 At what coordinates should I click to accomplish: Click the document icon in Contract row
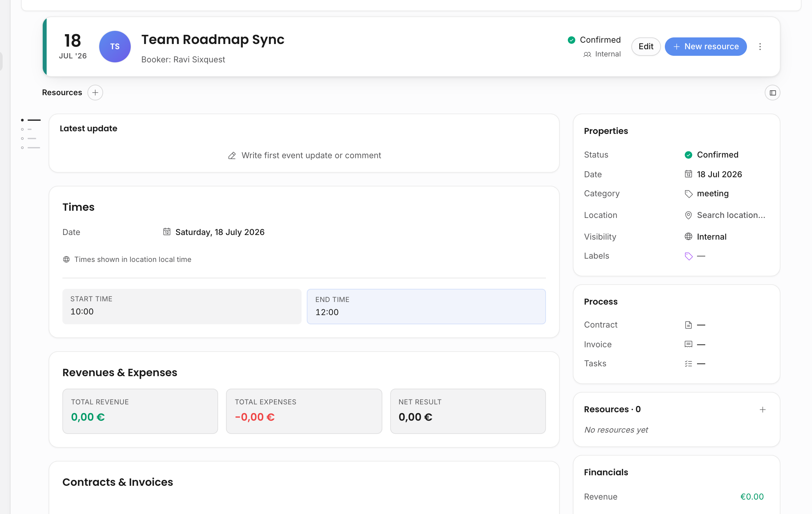(x=688, y=325)
